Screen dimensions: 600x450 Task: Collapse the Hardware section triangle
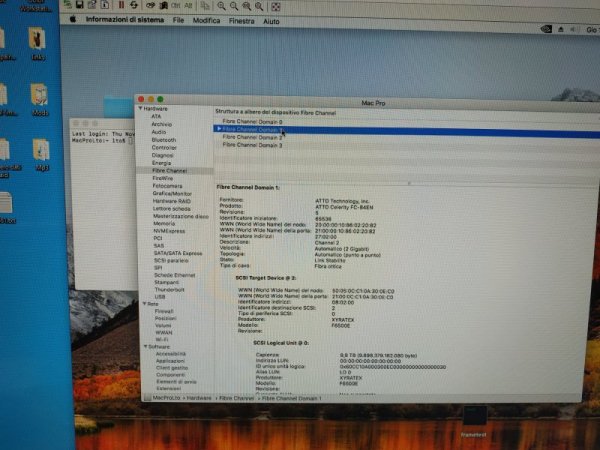[x=140, y=109]
